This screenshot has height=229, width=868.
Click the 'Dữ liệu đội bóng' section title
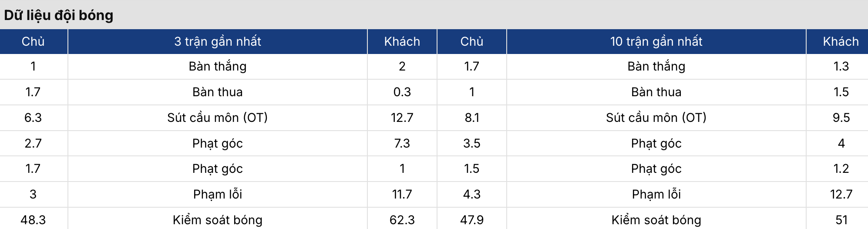point(59,15)
